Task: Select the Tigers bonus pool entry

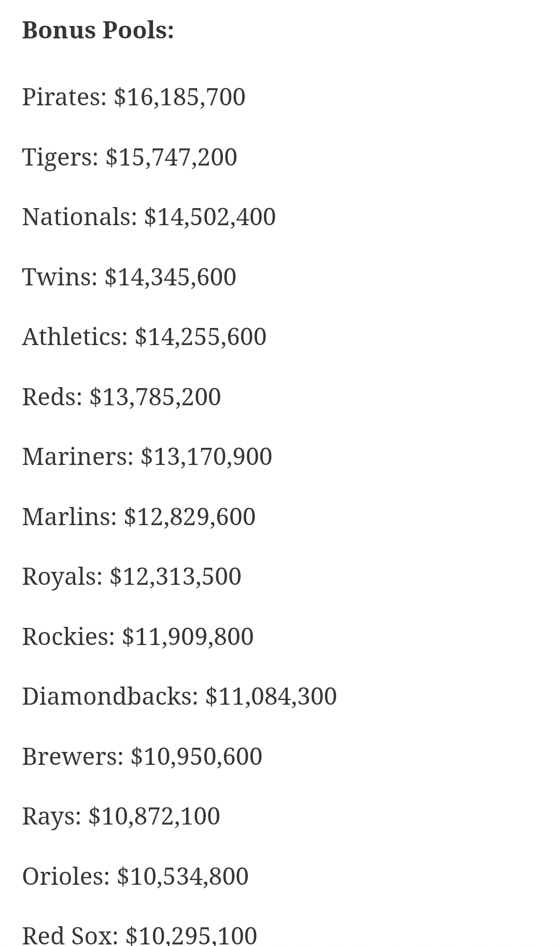Action: click(x=129, y=157)
